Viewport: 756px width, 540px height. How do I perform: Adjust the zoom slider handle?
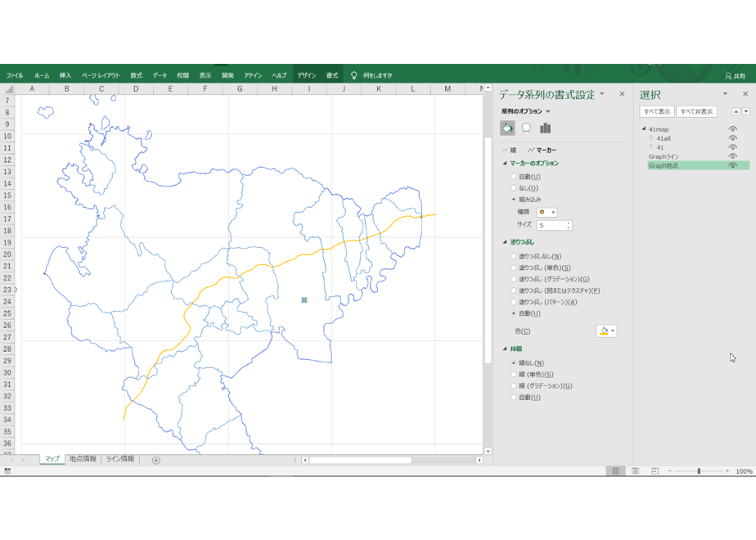(x=699, y=471)
